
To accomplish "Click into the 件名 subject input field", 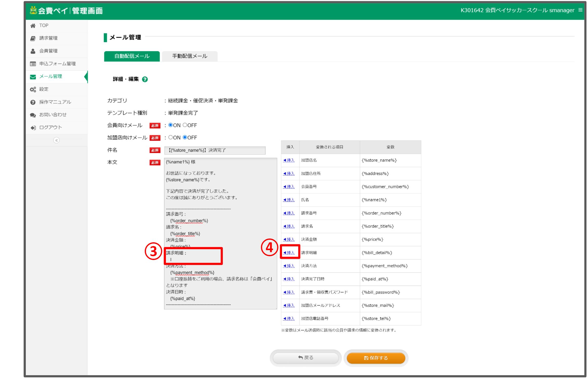I will pos(215,150).
